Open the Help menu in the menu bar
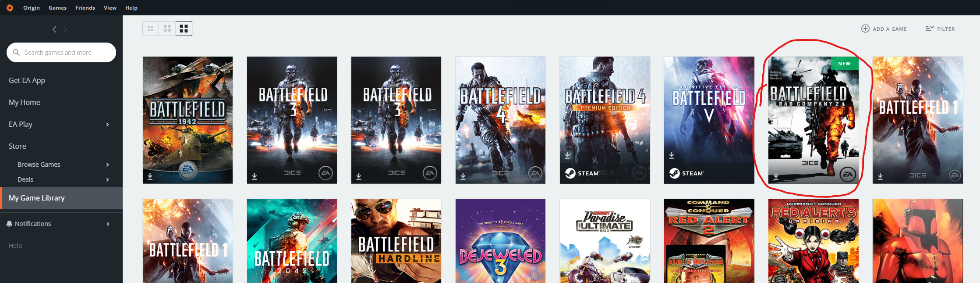The width and height of the screenshot is (980, 283). (131, 8)
